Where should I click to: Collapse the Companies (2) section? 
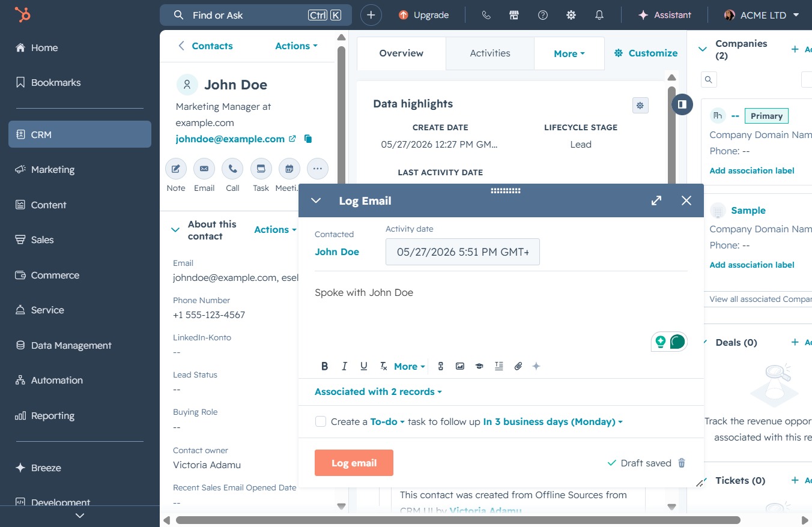pyautogui.click(x=702, y=49)
